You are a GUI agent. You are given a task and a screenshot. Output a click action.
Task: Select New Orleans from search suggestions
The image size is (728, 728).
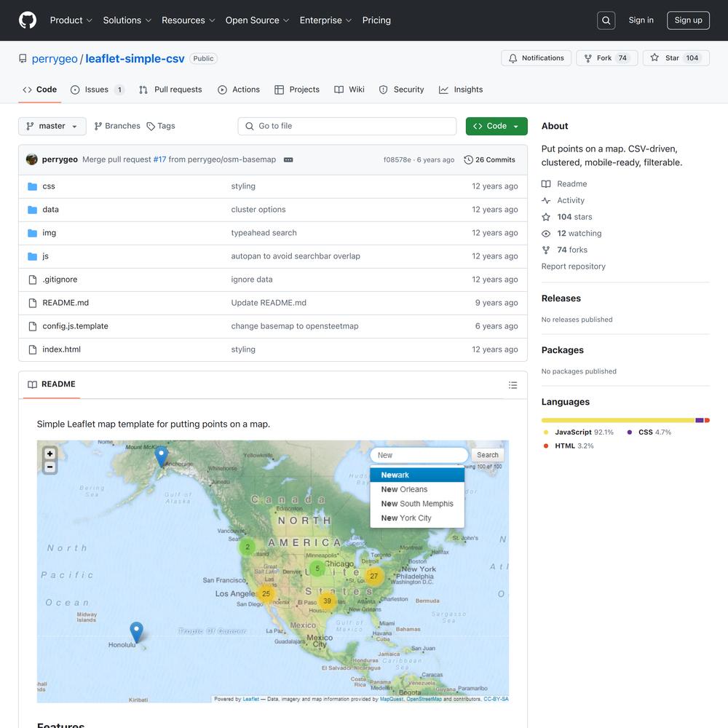point(417,489)
